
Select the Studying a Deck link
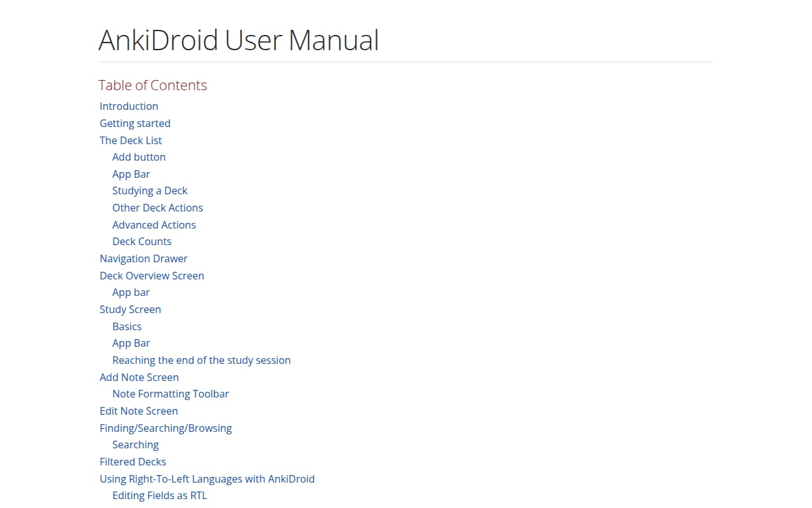click(x=150, y=190)
